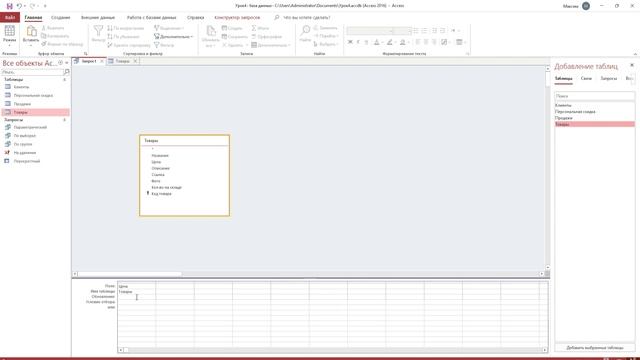
Task: Expand Форматирование текста dialog launcher
Action: (468, 53)
